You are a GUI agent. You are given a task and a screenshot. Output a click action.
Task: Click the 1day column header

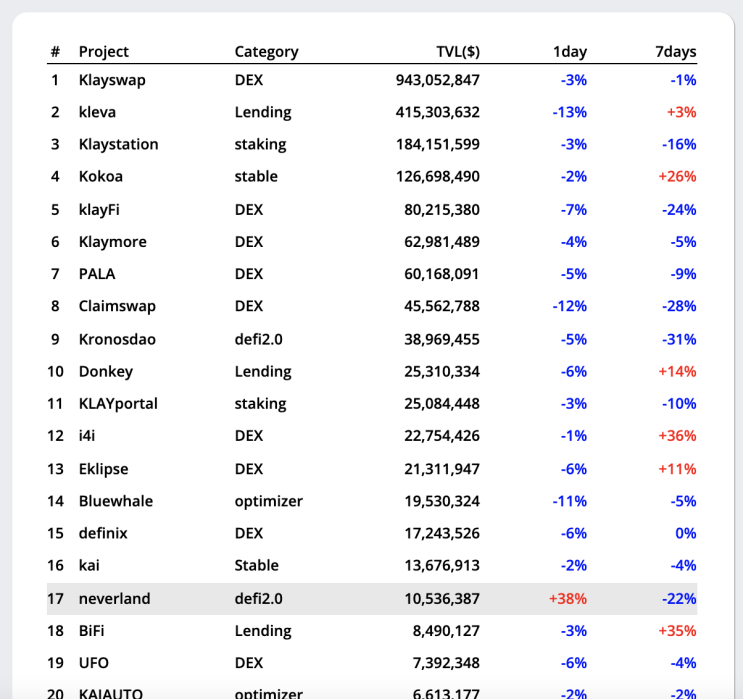click(x=570, y=51)
